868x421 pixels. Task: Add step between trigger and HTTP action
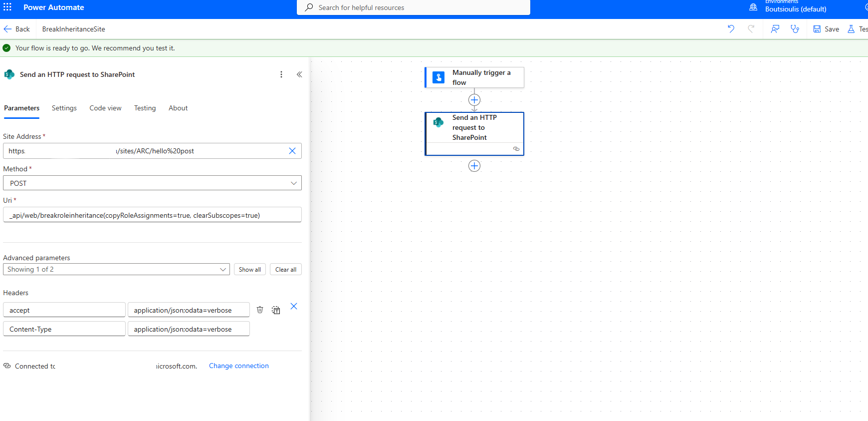point(474,100)
